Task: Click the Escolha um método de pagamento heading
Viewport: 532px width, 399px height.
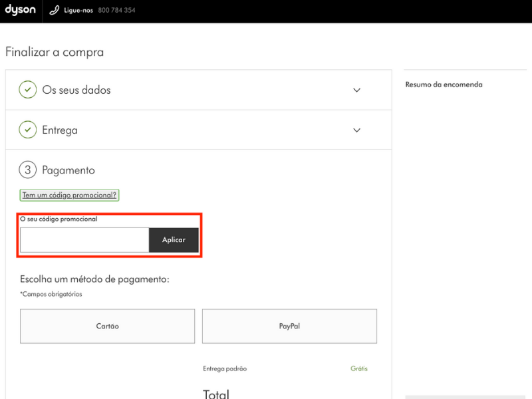Action: 94,279
